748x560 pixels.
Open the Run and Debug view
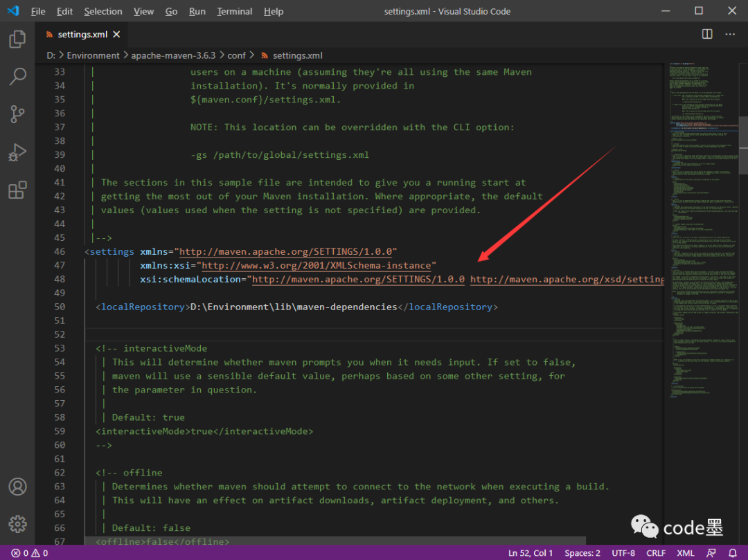pos(17,152)
